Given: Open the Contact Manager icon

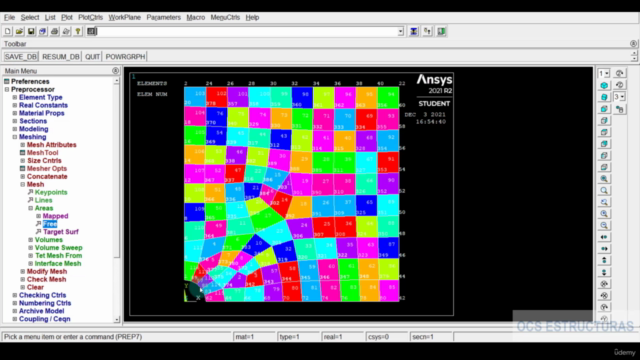Looking at the screenshot, I should (441, 31).
